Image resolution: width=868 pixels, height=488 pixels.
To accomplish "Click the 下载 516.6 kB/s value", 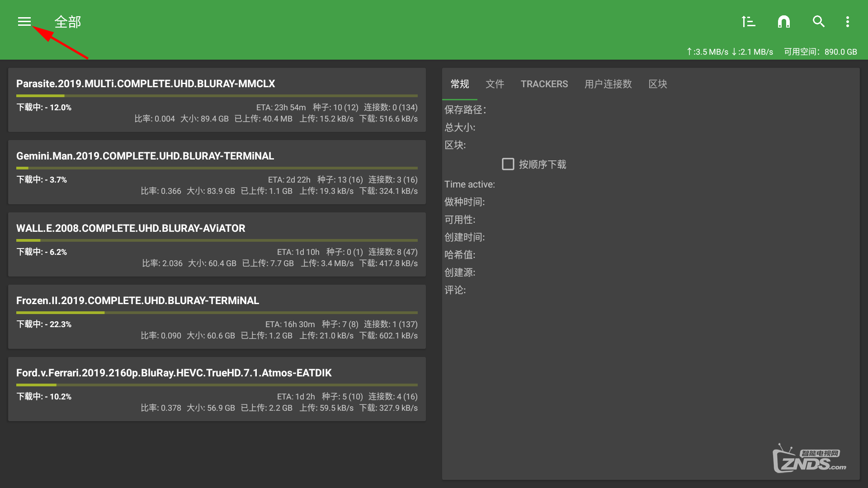I will 388,119.
